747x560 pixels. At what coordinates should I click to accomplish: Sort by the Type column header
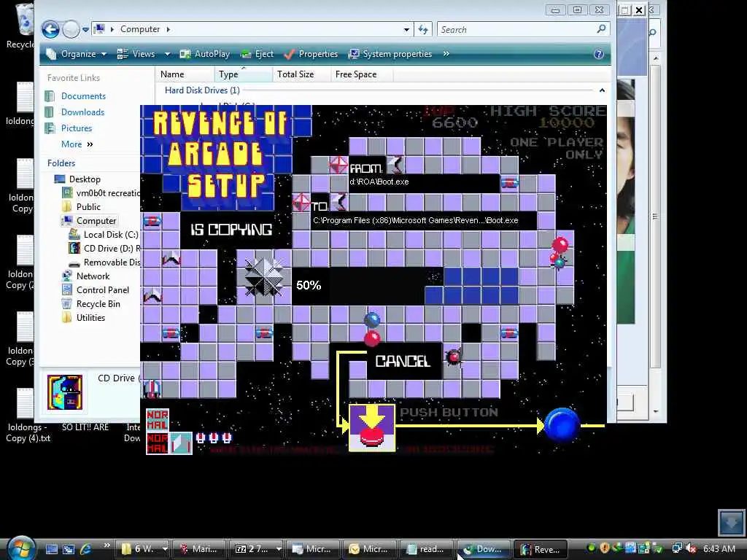[243, 74]
